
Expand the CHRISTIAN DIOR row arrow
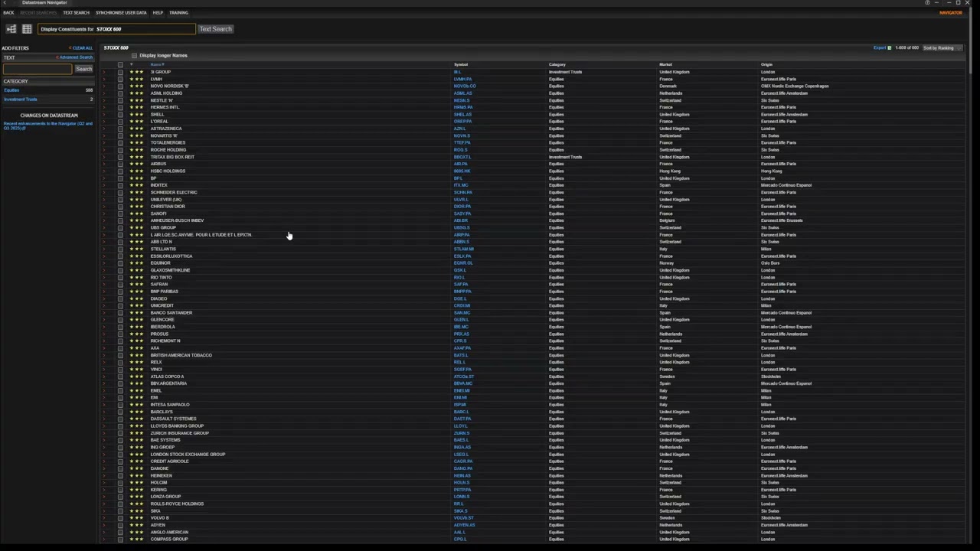[x=104, y=207]
